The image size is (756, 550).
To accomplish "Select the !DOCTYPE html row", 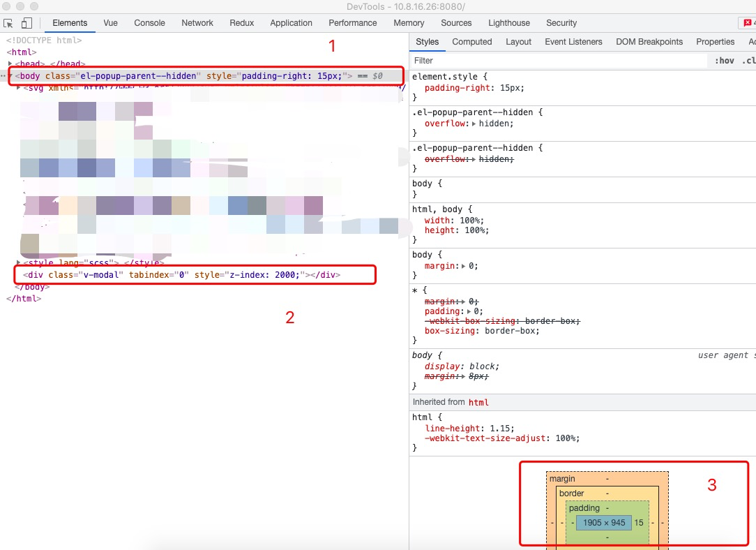I will click(x=44, y=40).
